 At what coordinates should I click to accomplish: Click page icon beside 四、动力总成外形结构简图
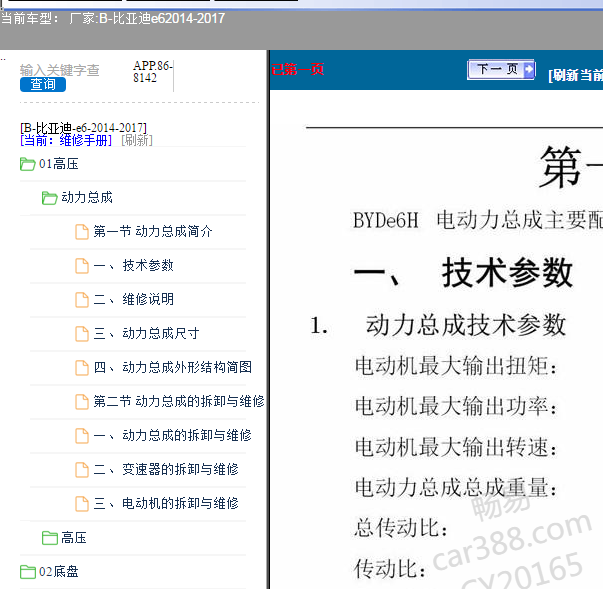[82, 368]
